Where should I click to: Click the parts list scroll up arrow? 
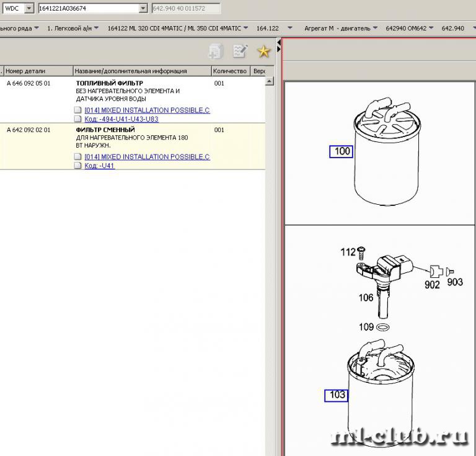270,81
